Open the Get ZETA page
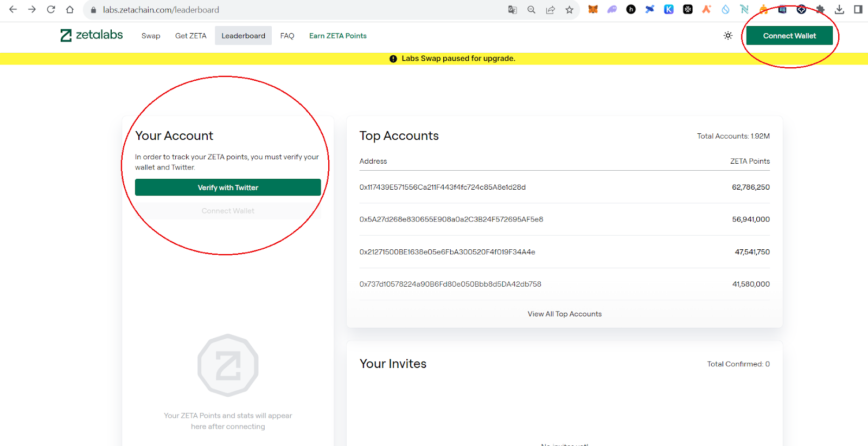Viewport: 868px width, 446px height. [191, 36]
